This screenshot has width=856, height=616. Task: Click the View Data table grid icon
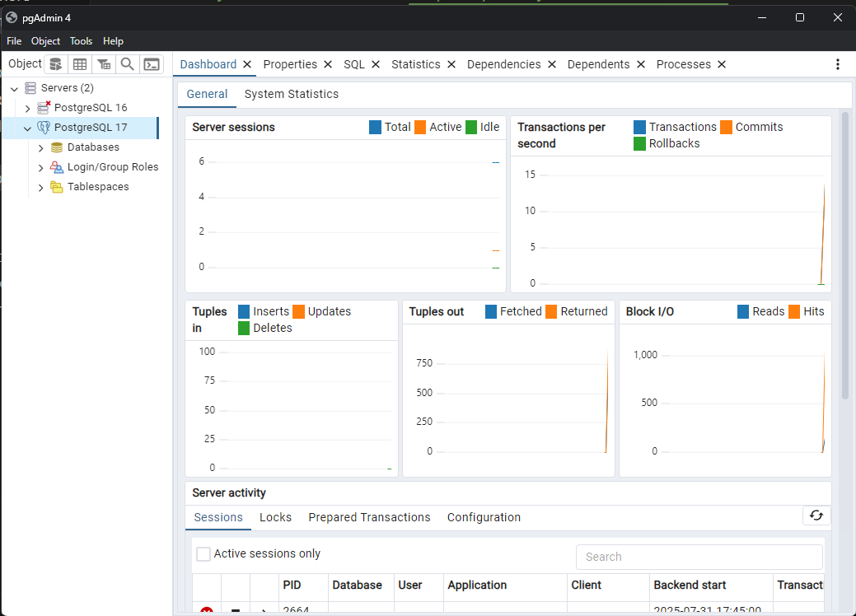(80, 64)
